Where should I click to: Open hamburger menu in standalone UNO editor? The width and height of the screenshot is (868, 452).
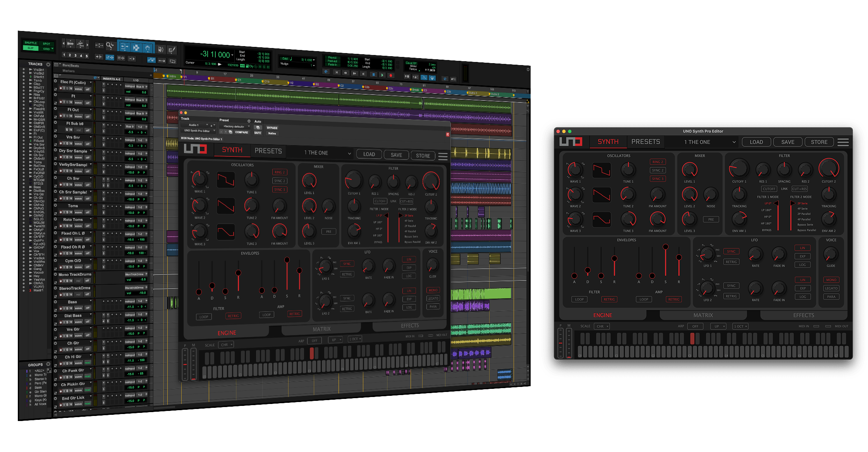click(843, 142)
